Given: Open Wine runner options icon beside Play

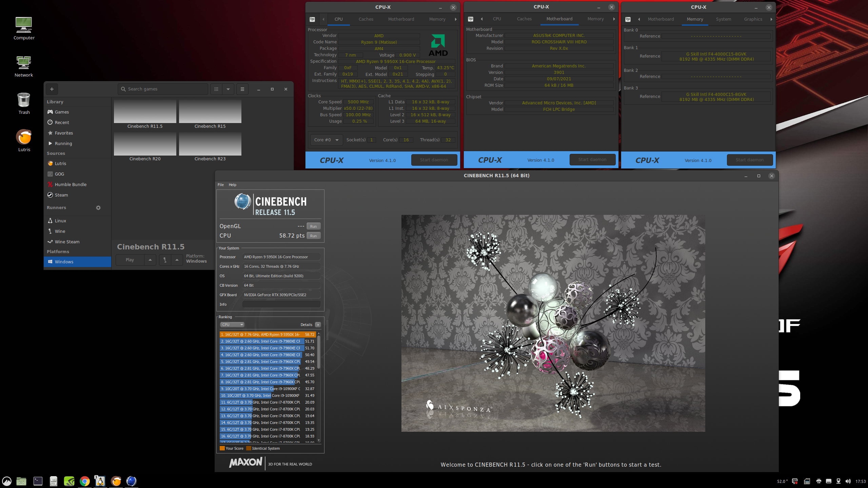Looking at the screenshot, I should pyautogui.click(x=165, y=260).
